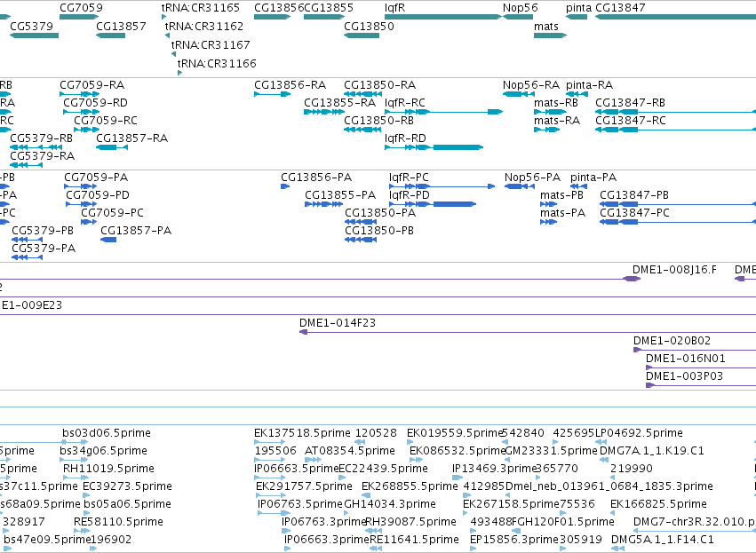Select transcript mats-RB

click(x=550, y=112)
